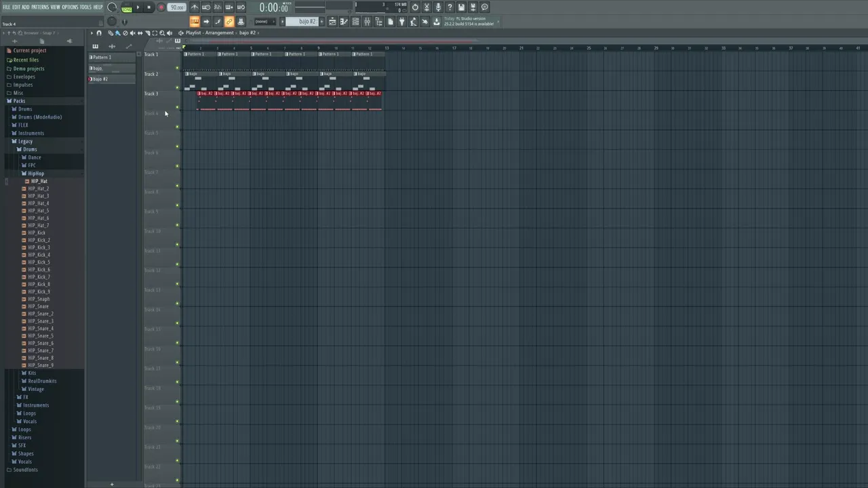This screenshot has width=868, height=488.
Task: Click the undo history scissors icon
Action: 427,7
